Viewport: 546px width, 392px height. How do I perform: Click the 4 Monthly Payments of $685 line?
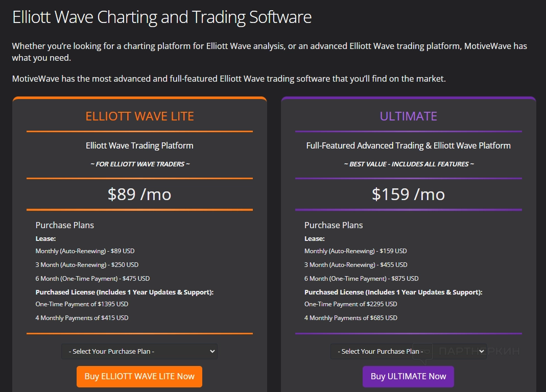tap(350, 318)
